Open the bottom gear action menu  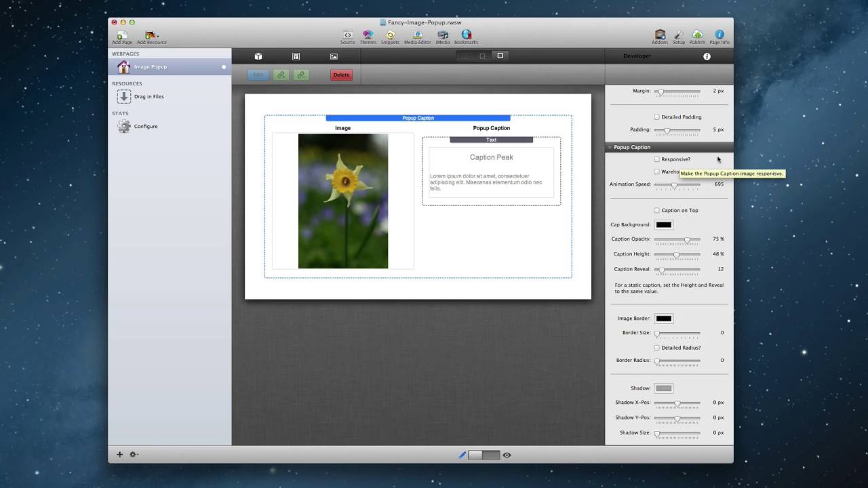[134, 455]
